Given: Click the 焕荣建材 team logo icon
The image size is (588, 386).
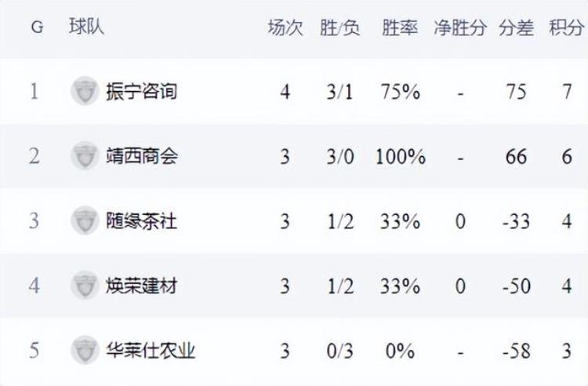Looking at the screenshot, I should [84, 285].
